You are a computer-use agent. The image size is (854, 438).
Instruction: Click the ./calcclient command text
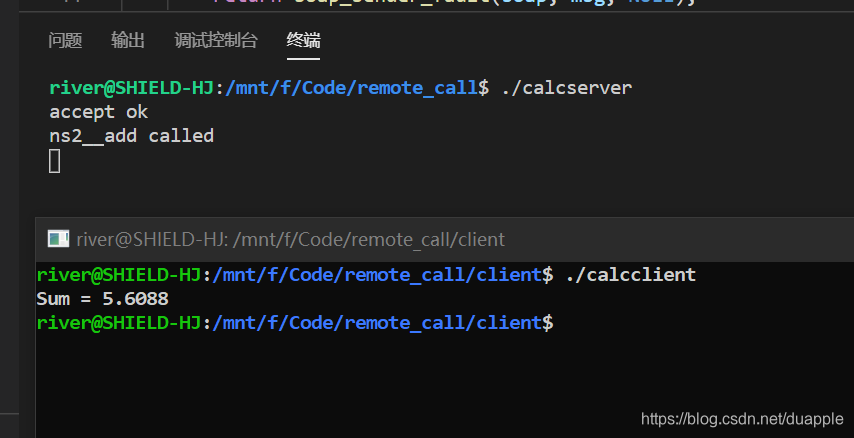click(631, 275)
